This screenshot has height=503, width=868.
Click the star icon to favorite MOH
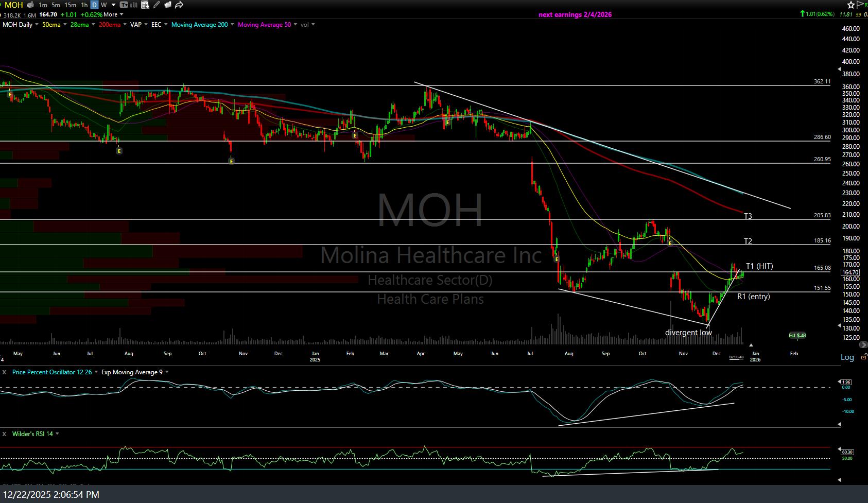[850, 5]
